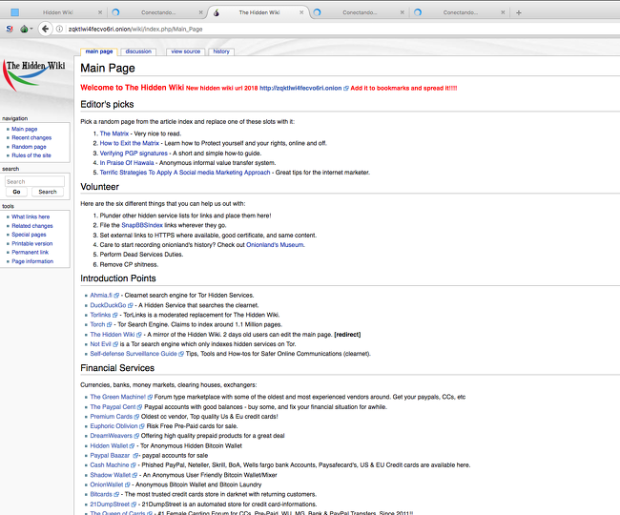Click inside the wiki search input field
620x515 pixels.
coord(34,181)
